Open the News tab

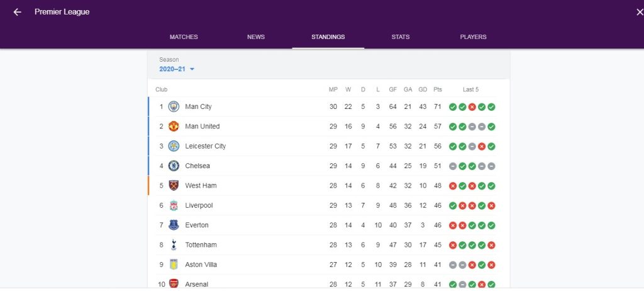(x=256, y=37)
